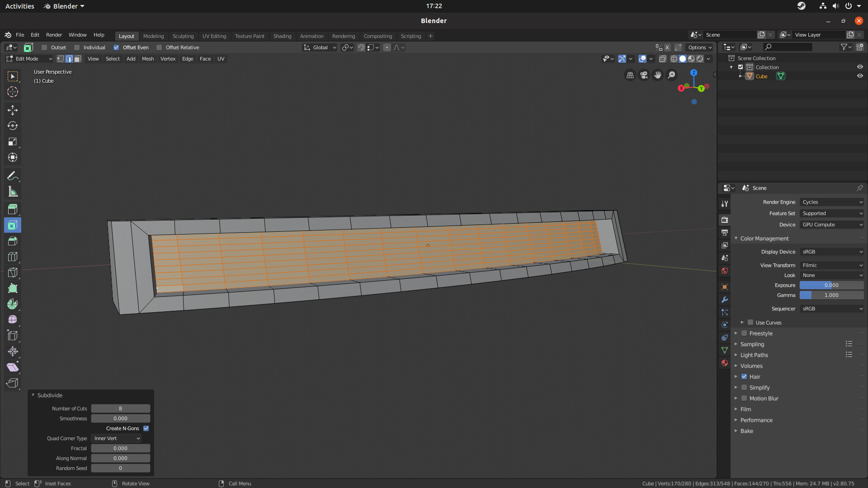Disable the Hair checkbox

pyautogui.click(x=744, y=376)
